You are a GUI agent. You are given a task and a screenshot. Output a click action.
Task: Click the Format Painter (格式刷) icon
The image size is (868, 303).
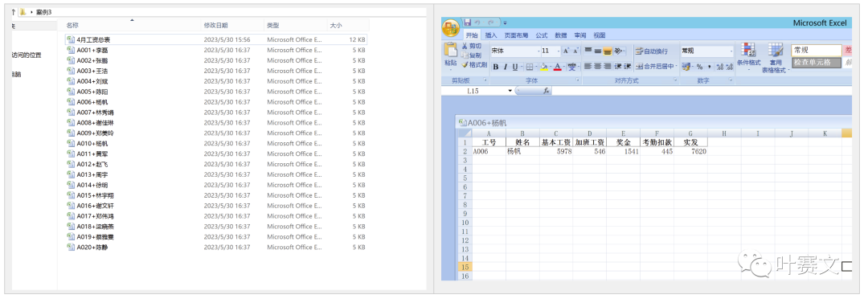coord(465,65)
